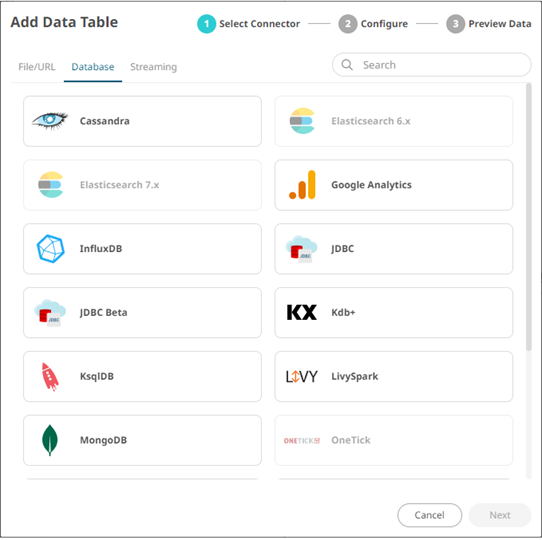Click the search magnifier icon
The height and width of the screenshot is (540, 542).
[347, 65]
